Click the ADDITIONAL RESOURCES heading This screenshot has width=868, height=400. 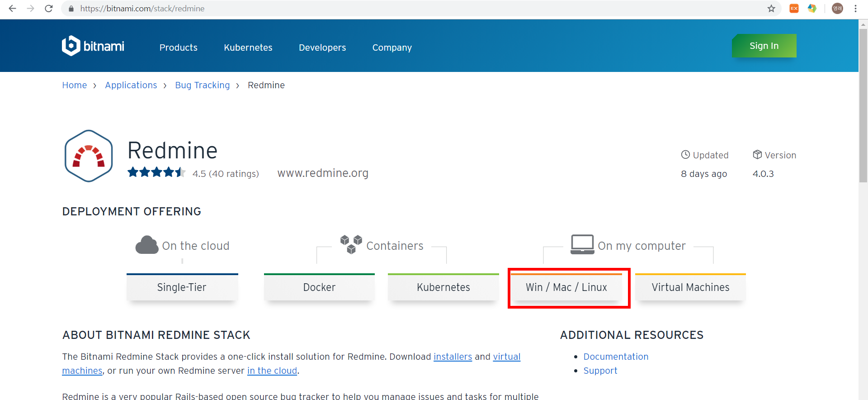point(632,335)
